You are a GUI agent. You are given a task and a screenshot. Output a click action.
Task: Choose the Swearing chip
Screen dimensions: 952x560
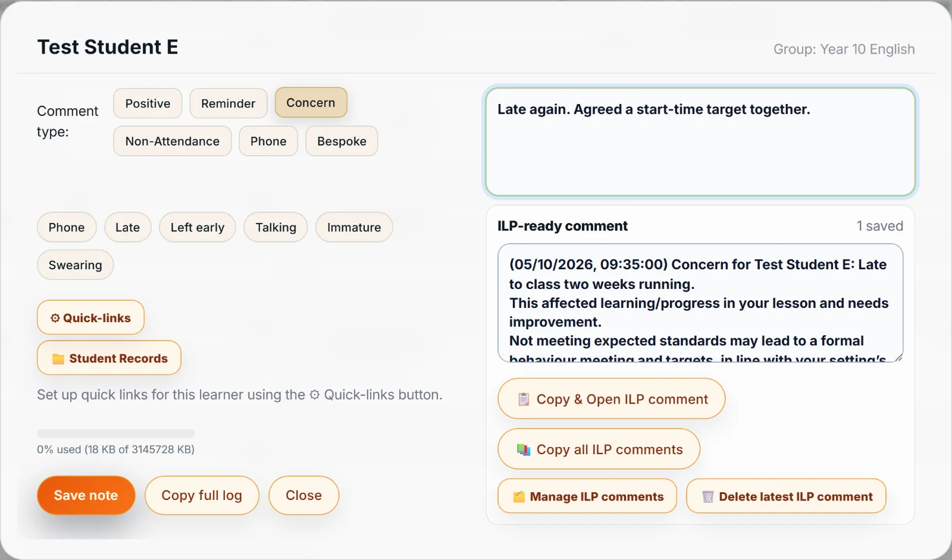[75, 265]
